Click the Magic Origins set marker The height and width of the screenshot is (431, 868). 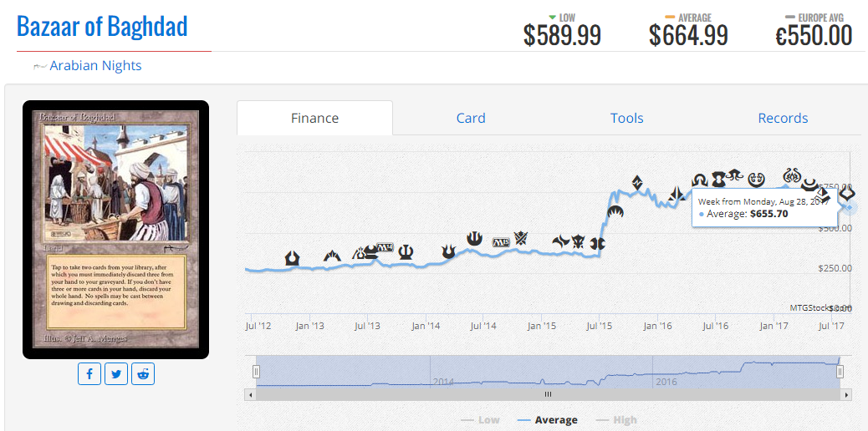[615, 212]
